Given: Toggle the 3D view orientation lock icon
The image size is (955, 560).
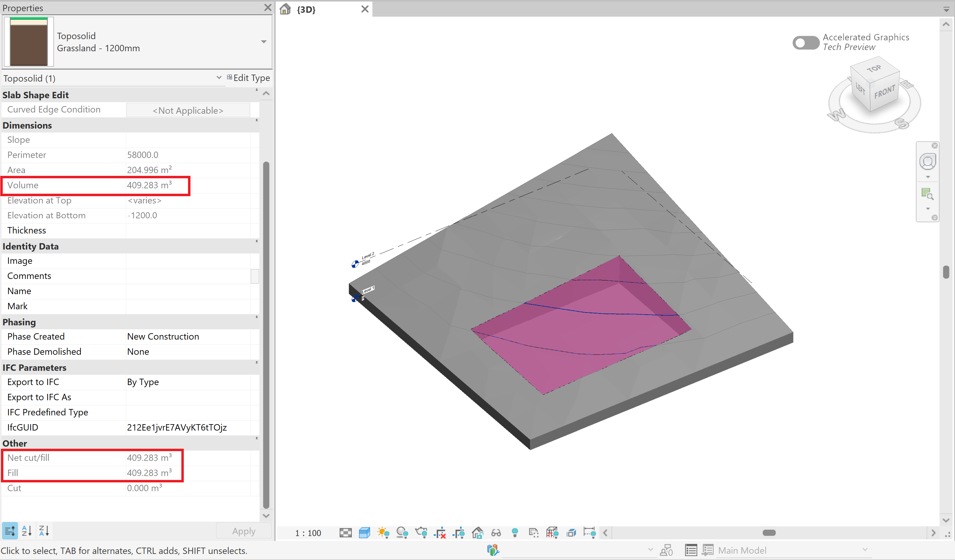Looking at the screenshot, I should [477, 533].
